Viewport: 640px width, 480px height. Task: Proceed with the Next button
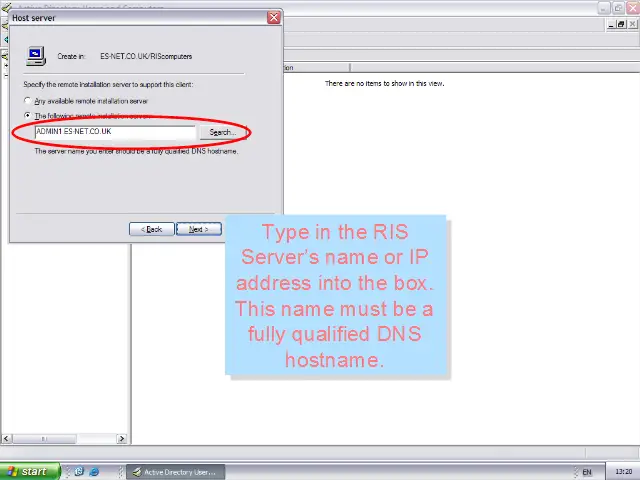(198, 229)
